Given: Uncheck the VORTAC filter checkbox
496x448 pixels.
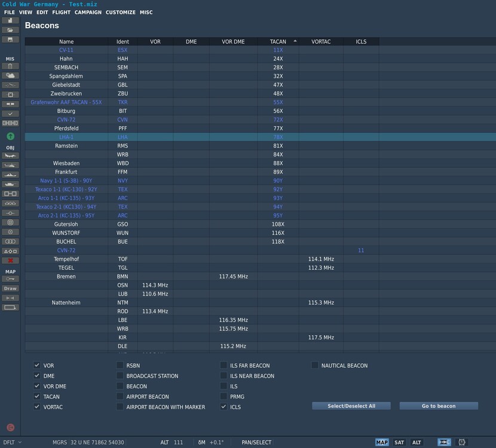Looking at the screenshot, I should pos(37,407).
